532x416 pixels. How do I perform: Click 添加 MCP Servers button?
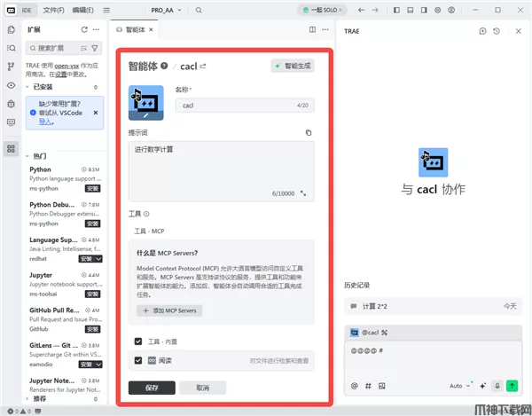169,310
